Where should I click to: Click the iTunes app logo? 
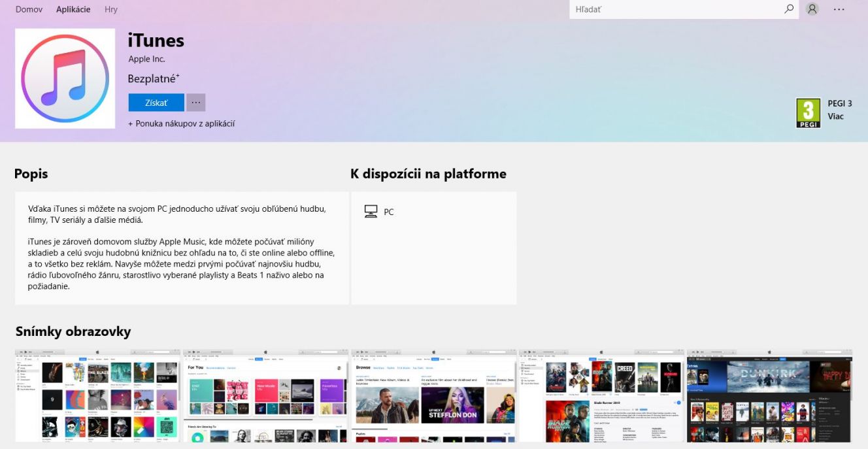click(x=65, y=78)
